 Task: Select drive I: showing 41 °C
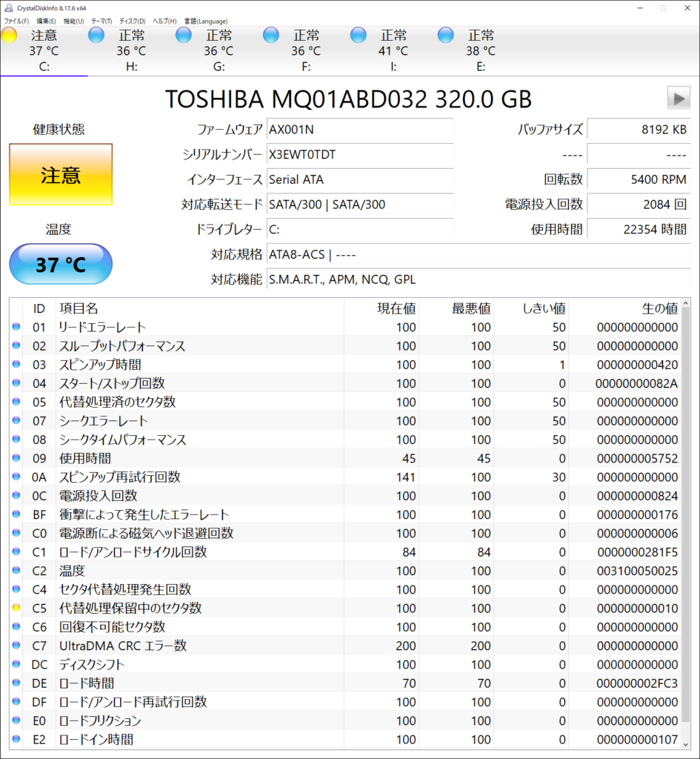tap(393, 50)
